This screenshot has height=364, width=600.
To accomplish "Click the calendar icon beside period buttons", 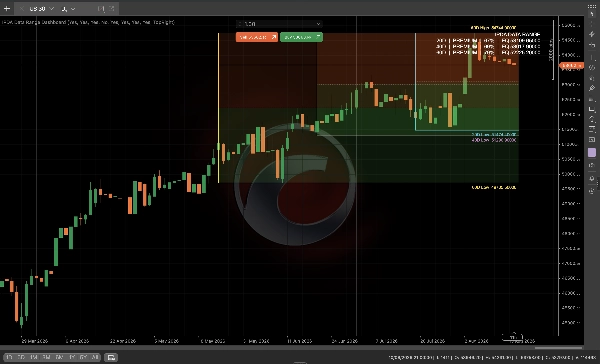I will pyautogui.click(x=111, y=357).
